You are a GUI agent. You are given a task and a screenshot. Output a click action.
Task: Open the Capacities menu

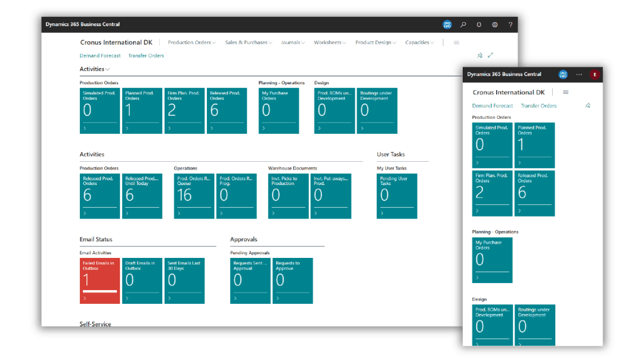click(x=419, y=42)
